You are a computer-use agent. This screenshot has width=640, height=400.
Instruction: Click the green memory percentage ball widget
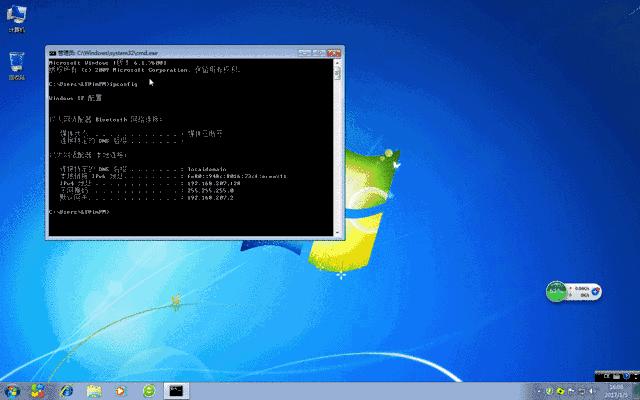[x=556, y=291]
